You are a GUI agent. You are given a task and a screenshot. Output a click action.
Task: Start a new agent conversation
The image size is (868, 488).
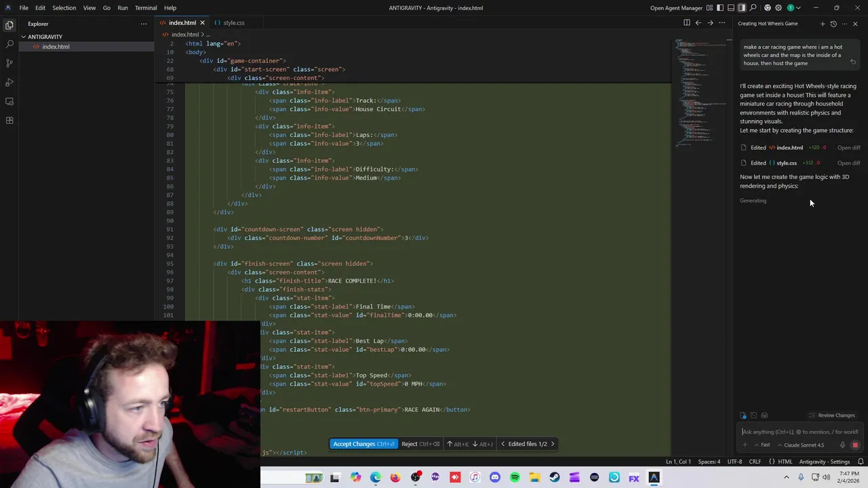pos(823,24)
